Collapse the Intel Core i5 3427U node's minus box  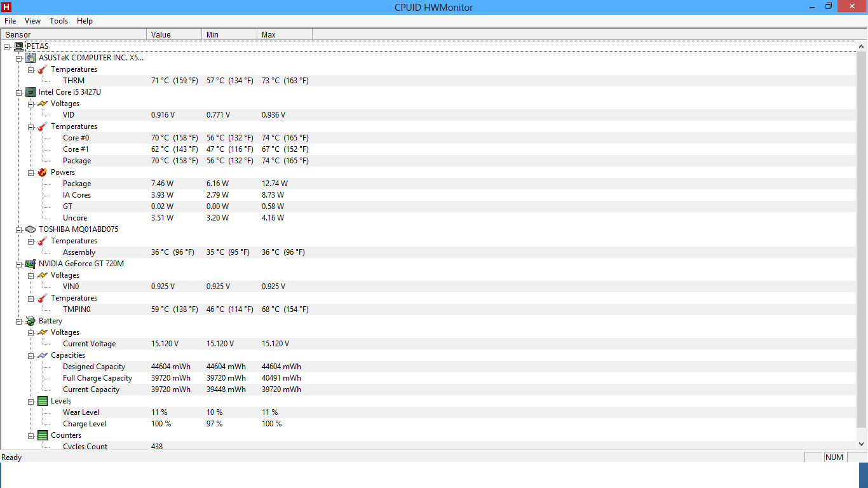(18, 92)
